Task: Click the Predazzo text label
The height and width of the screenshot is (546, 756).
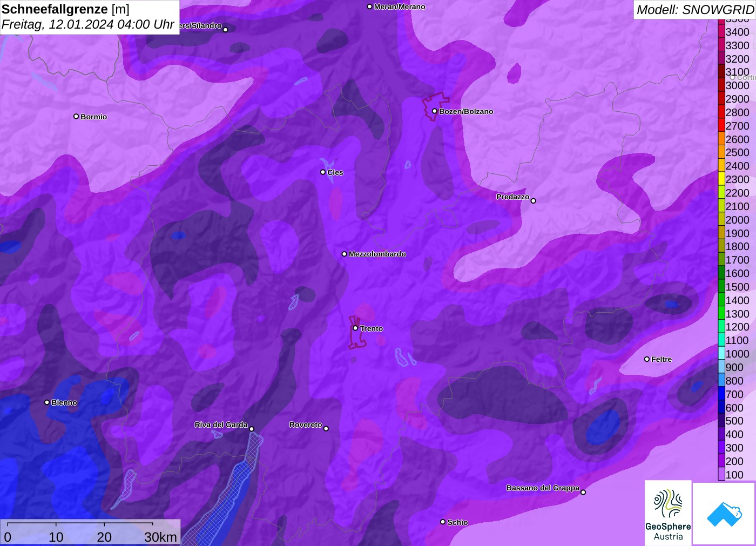Action: point(513,197)
